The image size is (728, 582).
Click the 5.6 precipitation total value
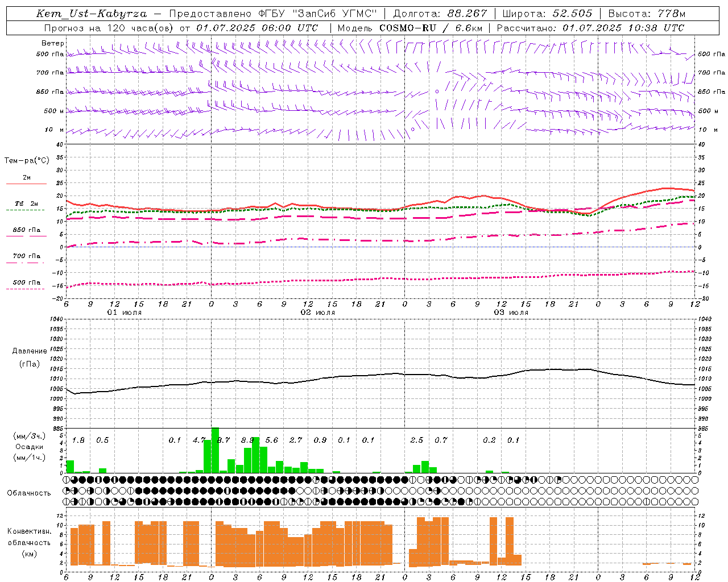pos(272,440)
